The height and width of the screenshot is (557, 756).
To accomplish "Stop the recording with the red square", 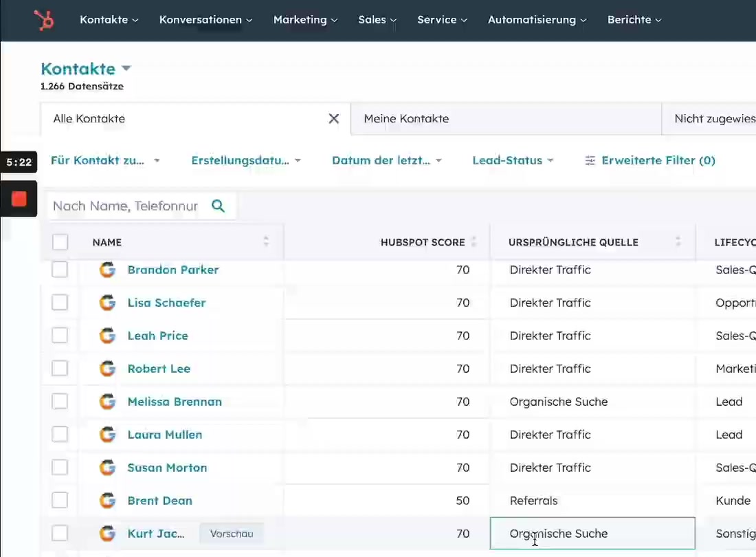I will pyautogui.click(x=19, y=199).
